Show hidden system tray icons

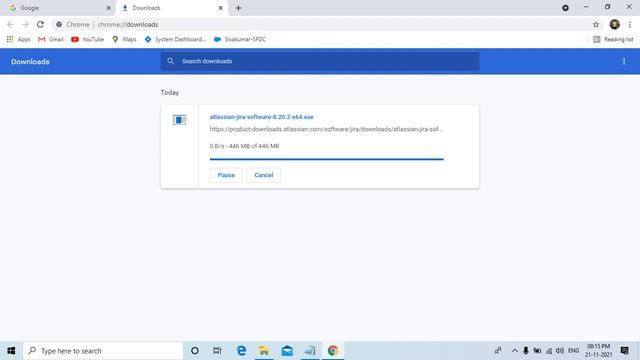coord(514,351)
